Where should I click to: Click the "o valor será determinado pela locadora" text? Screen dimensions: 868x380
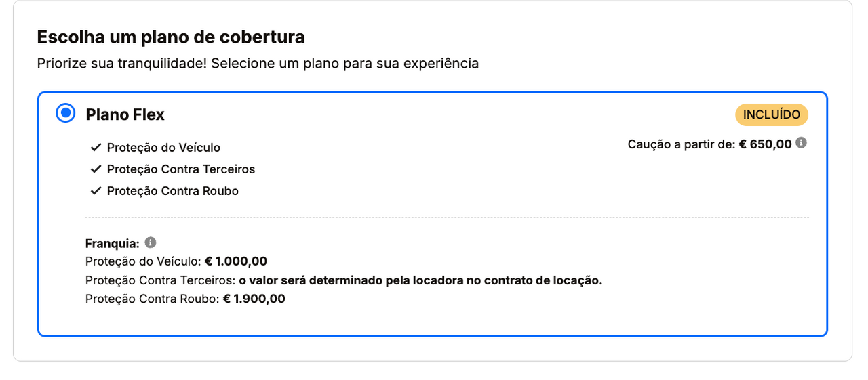tap(420, 280)
